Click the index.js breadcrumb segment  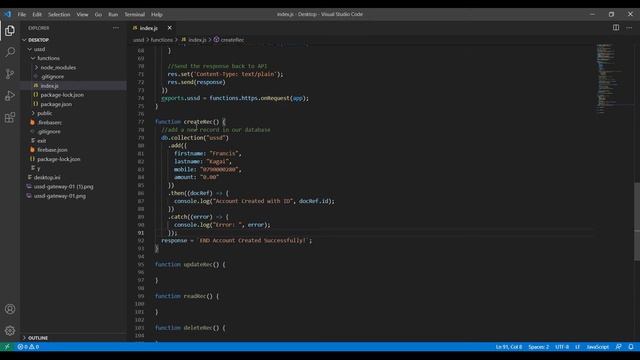point(194,40)
